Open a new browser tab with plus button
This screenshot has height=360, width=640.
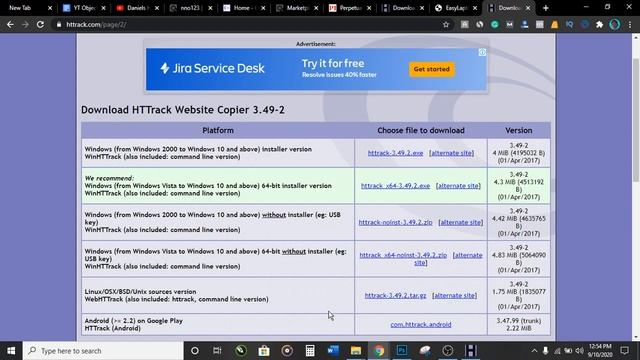click(545, 8)
